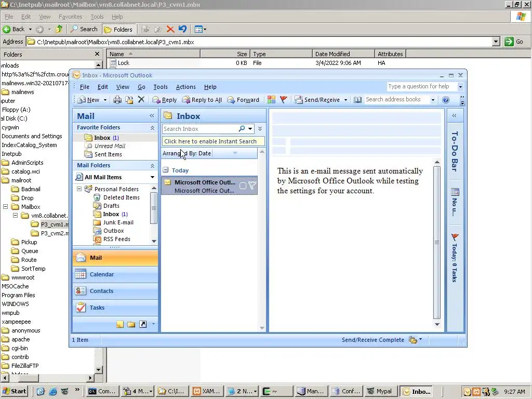The height and width of the screenshot is (399, 532).
Task: Click the Follow Up red flag toolbar icon
Action: tap(283, 99)
